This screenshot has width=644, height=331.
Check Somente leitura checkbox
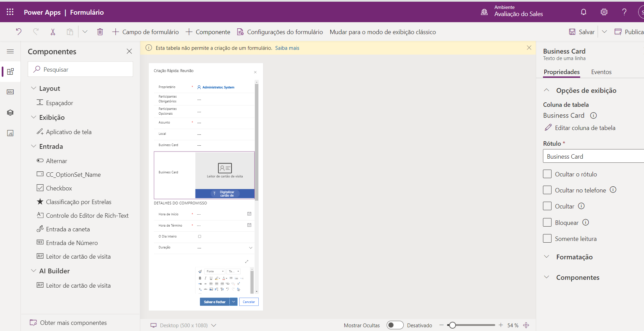(x=547, y=239)
